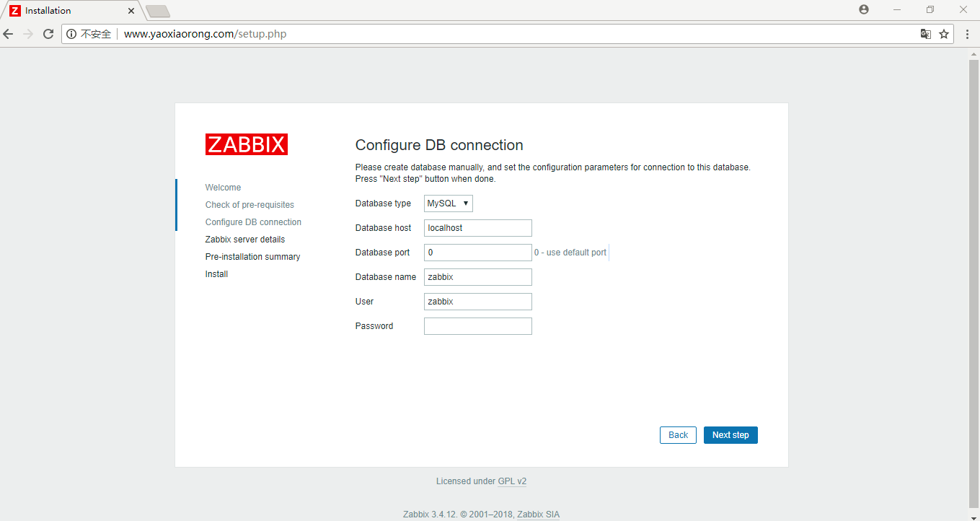Bookmark the page with the star icon

coord(944,34)
